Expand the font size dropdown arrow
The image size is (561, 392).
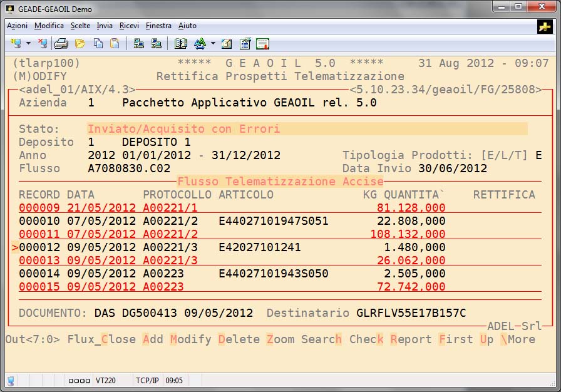coord(213,43)
